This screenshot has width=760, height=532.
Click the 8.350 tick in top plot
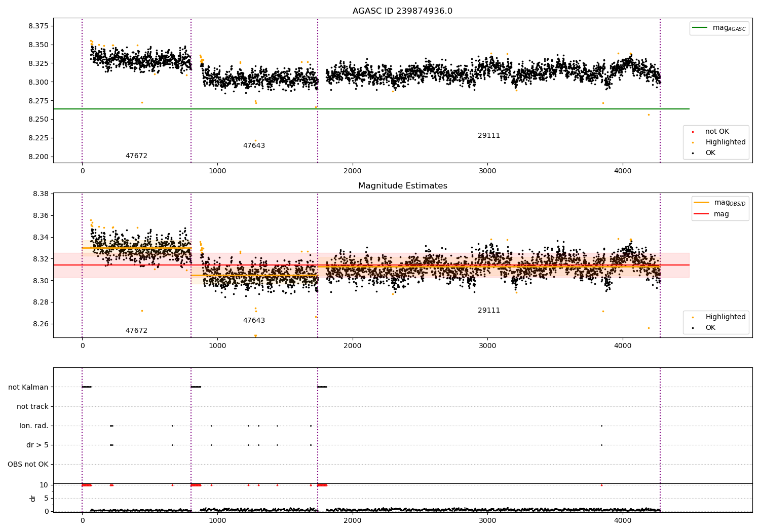pyautogui.click(x=37, y=45)
